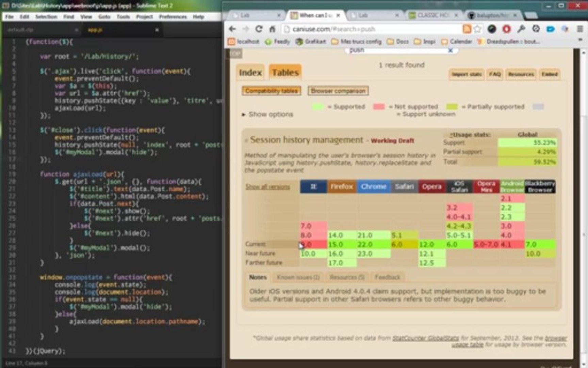The width and height of the screenshot is (588, 368).
Task: Open StatCounter GlobalStats link
Action: pos(425,338)
